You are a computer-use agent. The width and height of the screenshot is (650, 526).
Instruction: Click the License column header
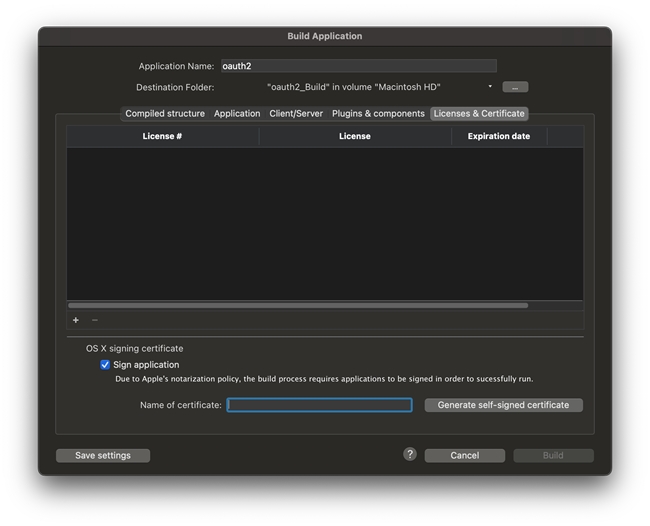pos(354,136)
